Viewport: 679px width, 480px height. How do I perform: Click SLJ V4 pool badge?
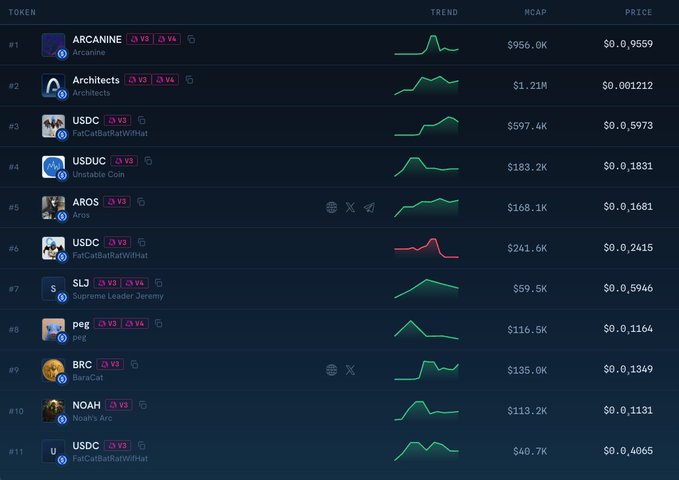(135, 283)
